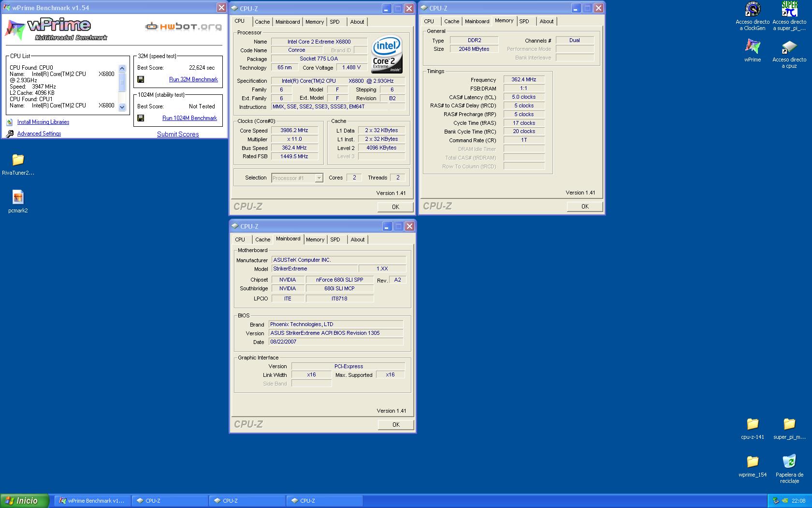Click the StrikerExtreme model field
Image resolution: width=812 pixels, height=508 pixels.
314,269
